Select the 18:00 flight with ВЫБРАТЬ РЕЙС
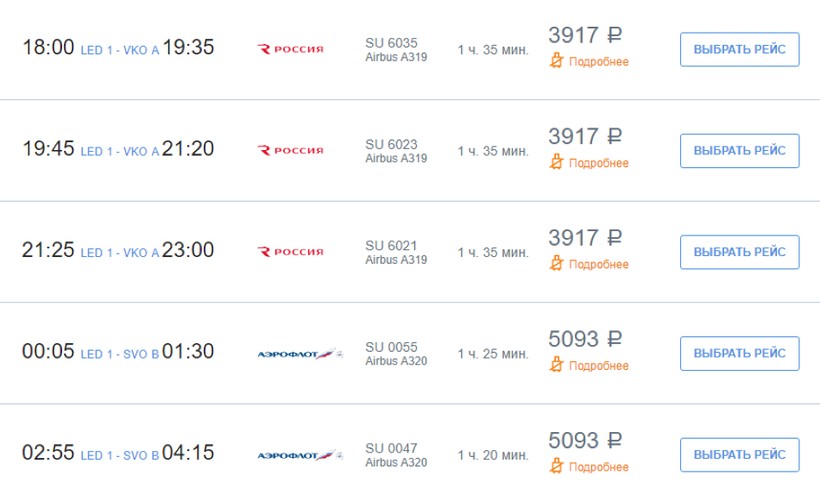 coord(739,49)
